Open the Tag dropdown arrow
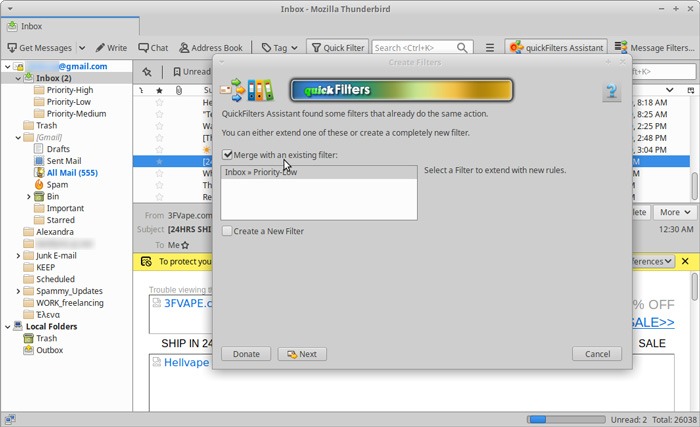 (x=294, y=48)
